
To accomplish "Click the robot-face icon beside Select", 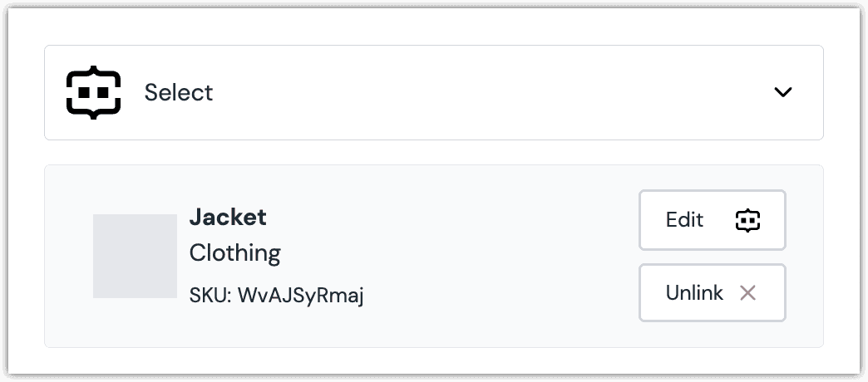I will pos(93,92).
